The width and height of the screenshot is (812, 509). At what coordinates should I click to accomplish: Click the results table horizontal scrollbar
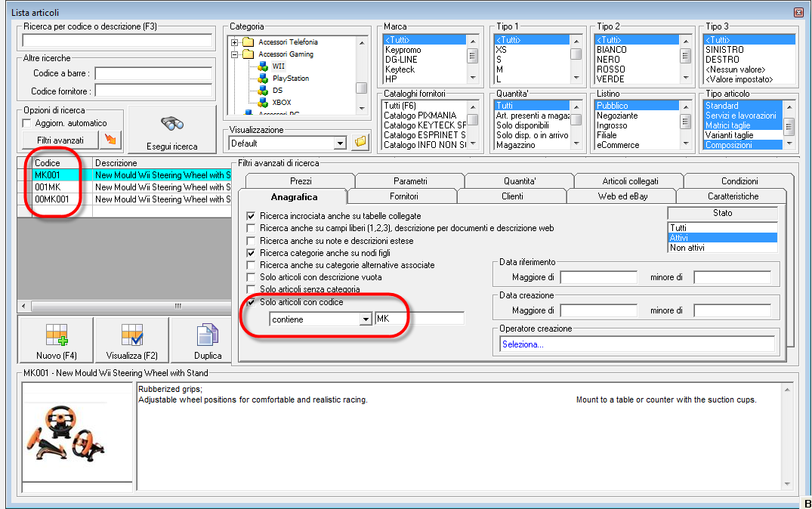(126, 306)
